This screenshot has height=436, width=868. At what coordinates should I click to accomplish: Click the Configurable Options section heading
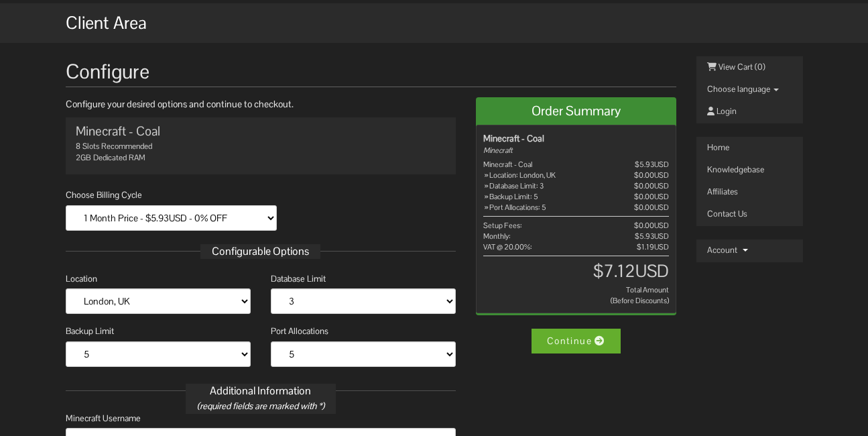click(260, 252)
